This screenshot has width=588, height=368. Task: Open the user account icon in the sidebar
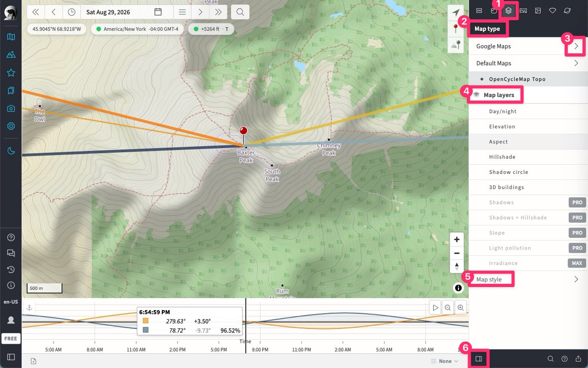coord(11,320)
